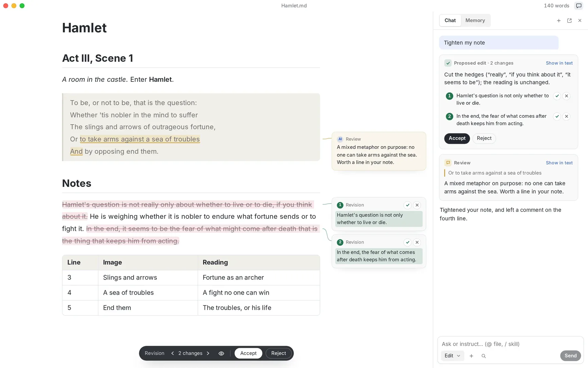The width and height of the screenshot is (588, 368).
Task: Accept Revision 1 using its margin checkmark
Action: pos(407,205)
